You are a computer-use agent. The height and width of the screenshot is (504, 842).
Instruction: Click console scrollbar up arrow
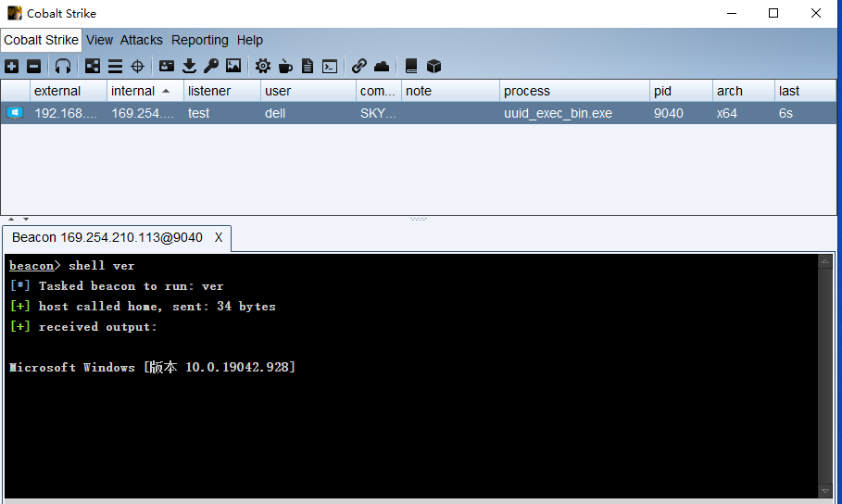point(825,261)
